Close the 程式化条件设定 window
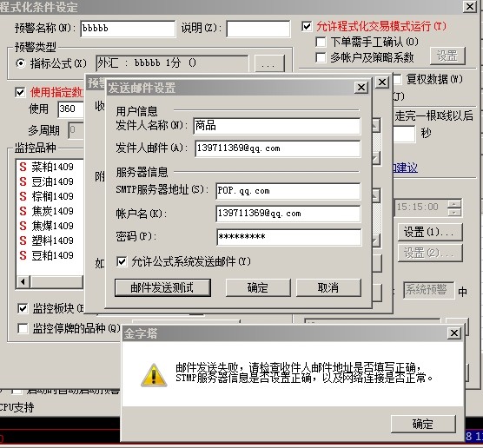Viewport: 483px width, 448px height. point(470,6)
